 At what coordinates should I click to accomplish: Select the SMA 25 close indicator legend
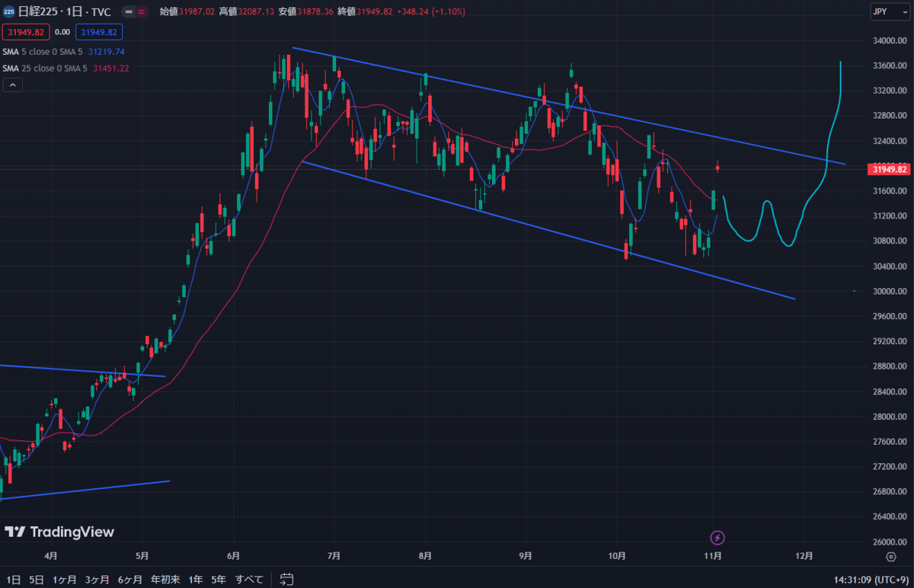coord(45,68)
